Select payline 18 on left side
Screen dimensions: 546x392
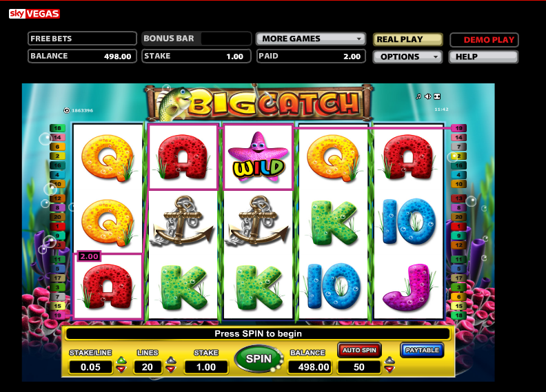[x=57, y=128]
